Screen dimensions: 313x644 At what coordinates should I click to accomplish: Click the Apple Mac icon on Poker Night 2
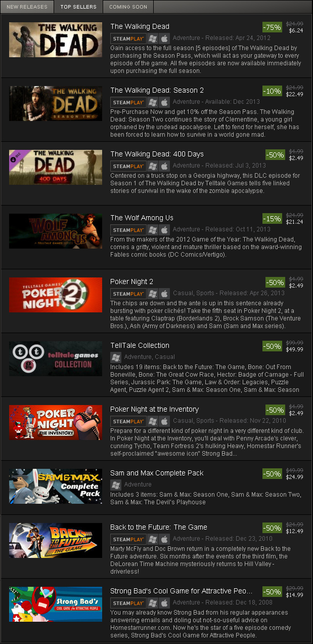[x=164, y=294]
